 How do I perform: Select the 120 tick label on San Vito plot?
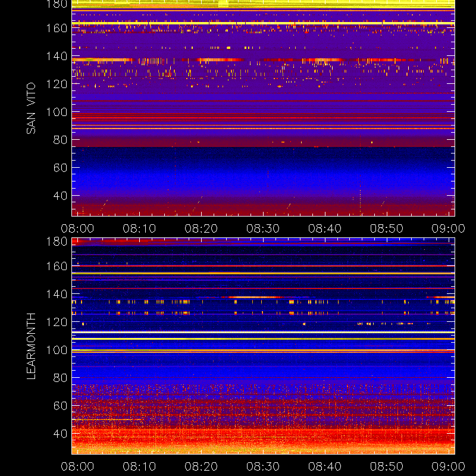coord(57,84)
